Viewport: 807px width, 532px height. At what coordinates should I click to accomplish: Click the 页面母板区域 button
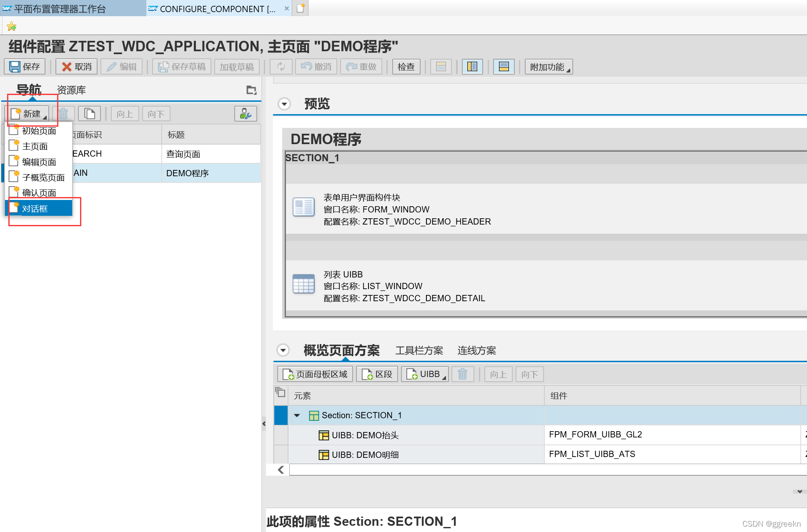pyautogui.click(x=315, y=374)
